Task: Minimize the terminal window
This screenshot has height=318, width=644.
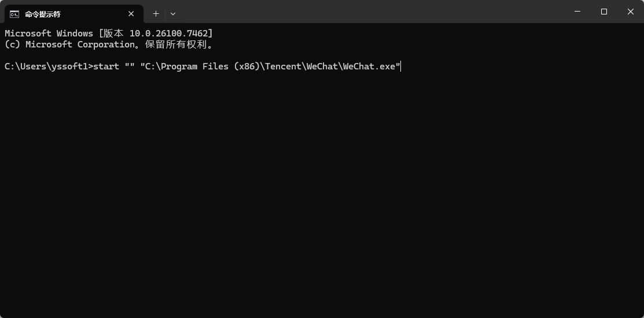Action: pos(577,12)
